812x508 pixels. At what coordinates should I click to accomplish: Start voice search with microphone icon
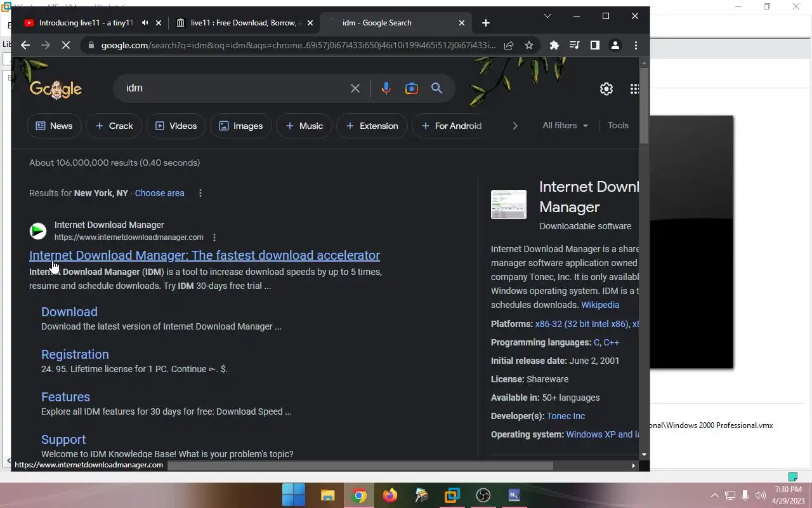386,88
